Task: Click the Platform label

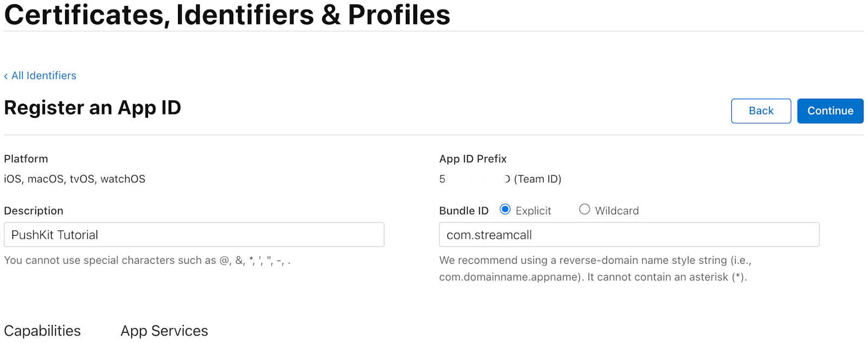Action: [26, 159]
